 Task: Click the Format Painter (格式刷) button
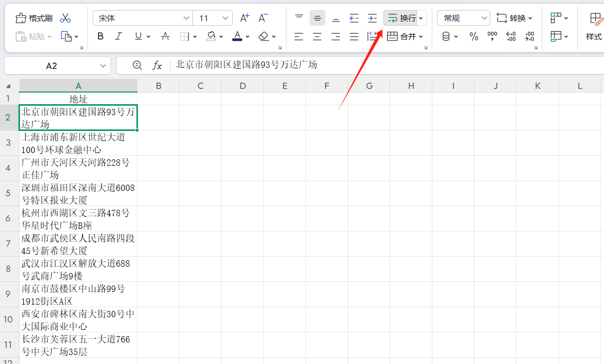(35, 18)
